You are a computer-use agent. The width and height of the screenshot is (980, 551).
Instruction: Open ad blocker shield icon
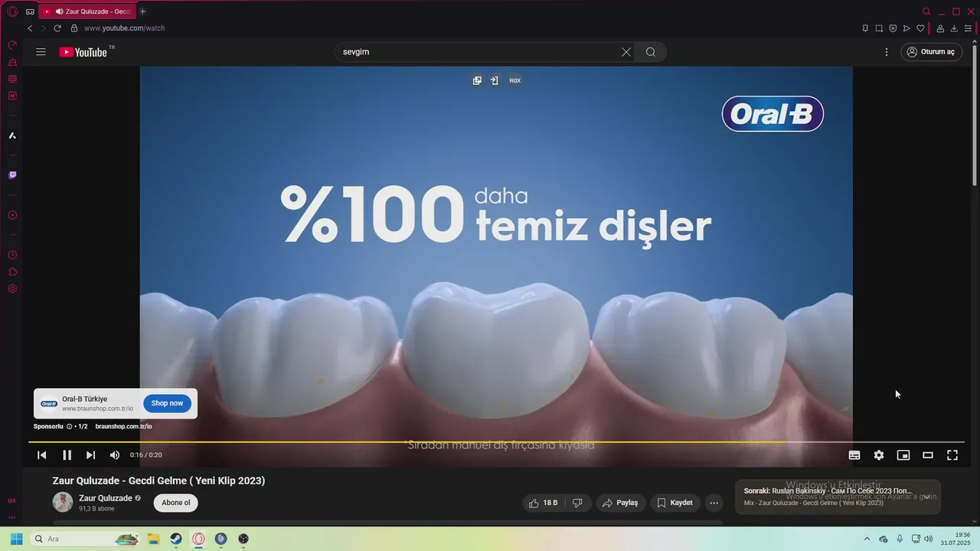point(893,28)
